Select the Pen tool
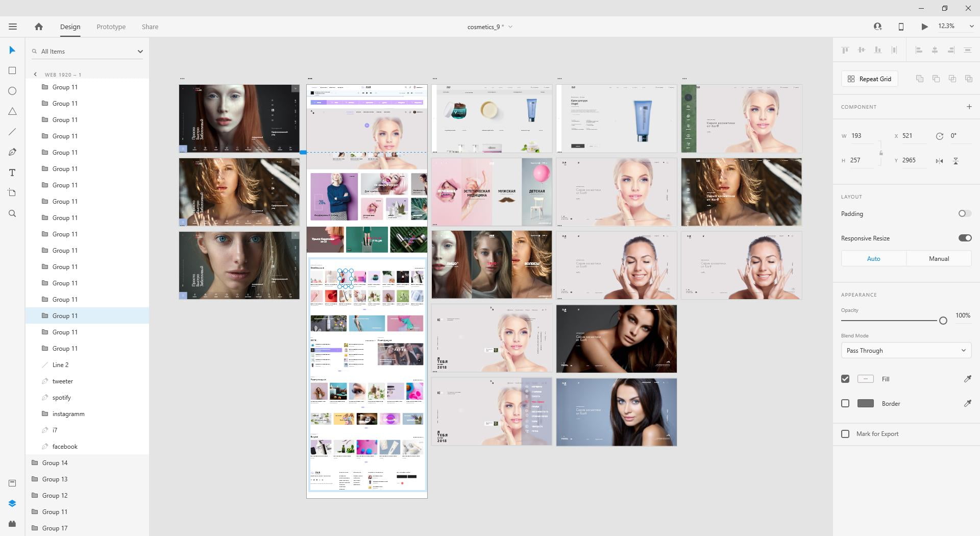Screen dimensions: 980x536 tap(12, 152)
